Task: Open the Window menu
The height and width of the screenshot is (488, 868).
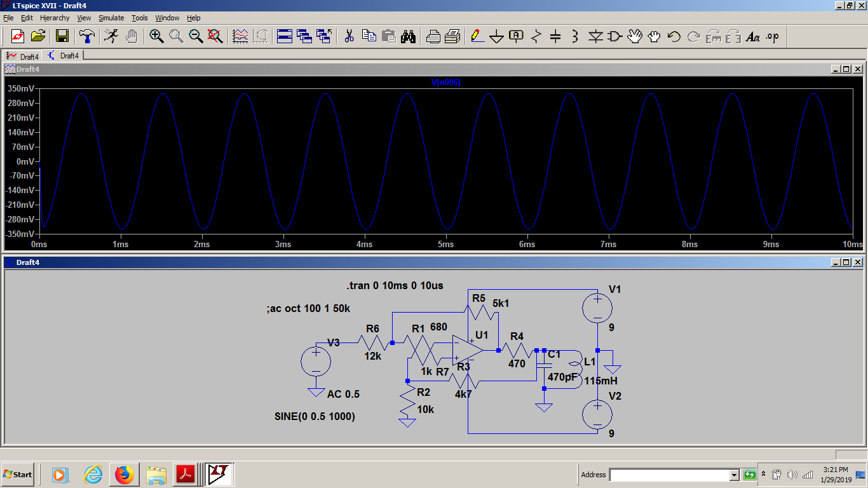Action: pyautogui.click(x=167, y=18)
